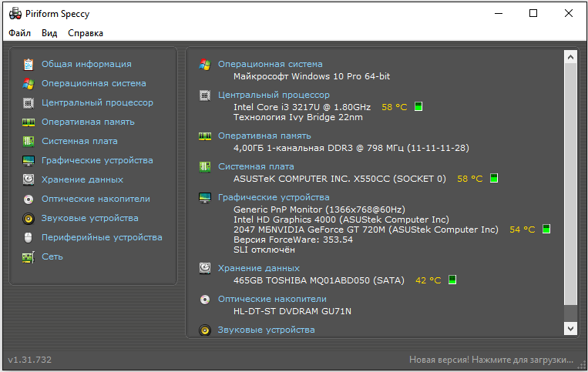Viewport: 588px width, 372px height.
Task: Click Хранение данных heading link in summary
Action: coord(259,268)
